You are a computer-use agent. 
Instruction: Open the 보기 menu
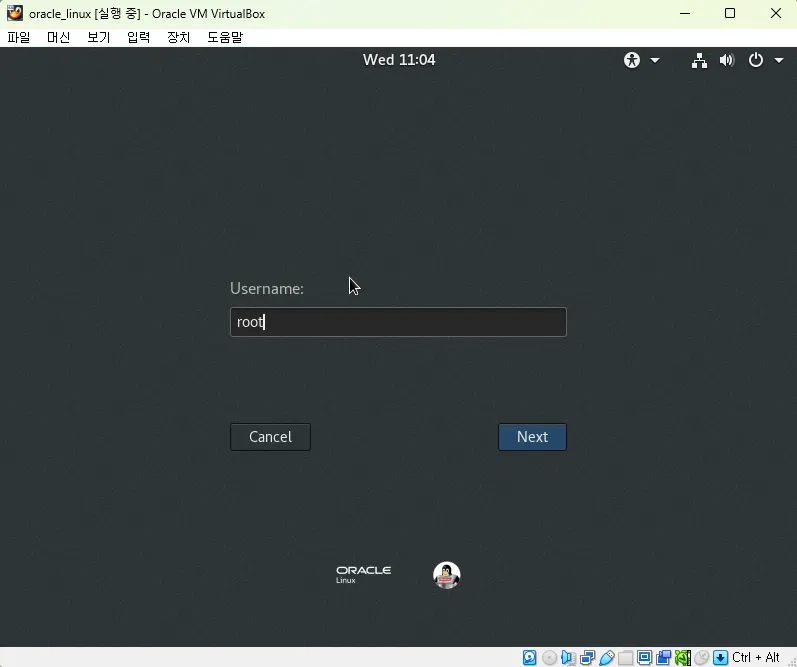point(99,38)
